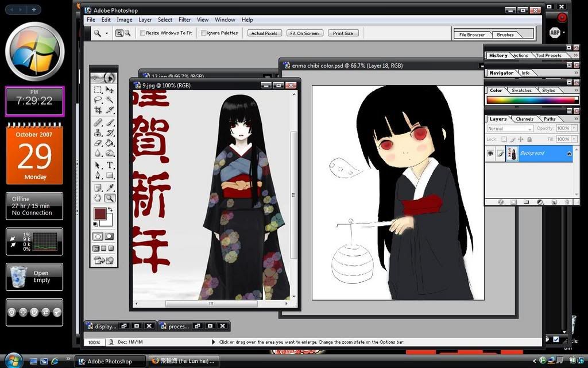This screenshot has height=368, width=588.
Task: Expand the Color palette options menu
Action: [576, 90]
